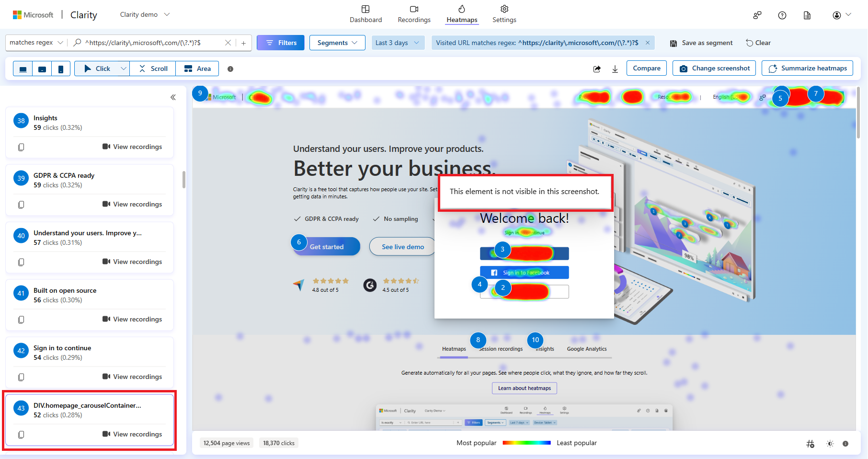Copy icon on DIV.homepage_carouselContainer card
The image size is (868, 459).
21,435
